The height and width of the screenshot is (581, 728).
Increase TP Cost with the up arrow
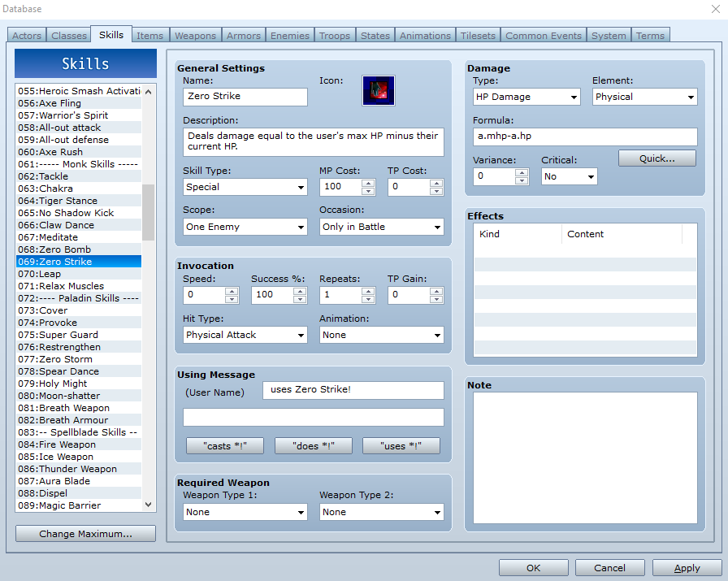click(436, 183)
